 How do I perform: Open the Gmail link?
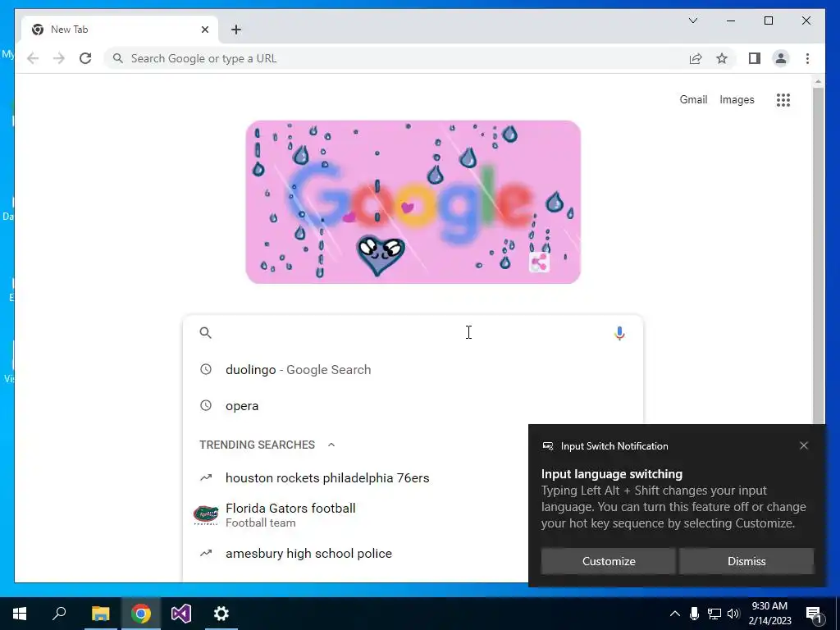point(693,99)
